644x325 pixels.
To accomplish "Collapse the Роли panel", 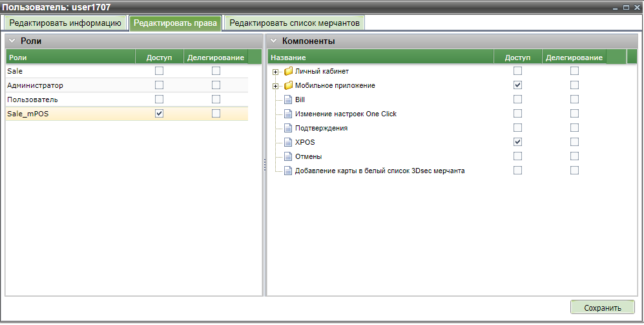I will (x=12, y=41).
